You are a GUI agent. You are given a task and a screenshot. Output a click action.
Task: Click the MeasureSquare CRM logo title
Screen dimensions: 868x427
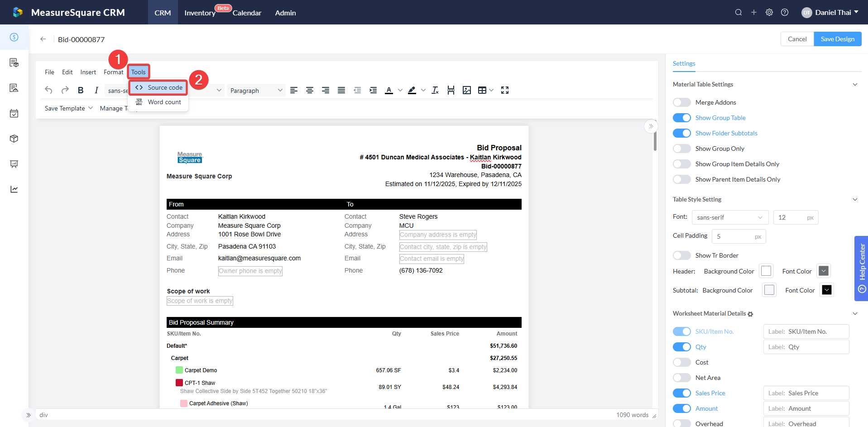pos(78,12)
